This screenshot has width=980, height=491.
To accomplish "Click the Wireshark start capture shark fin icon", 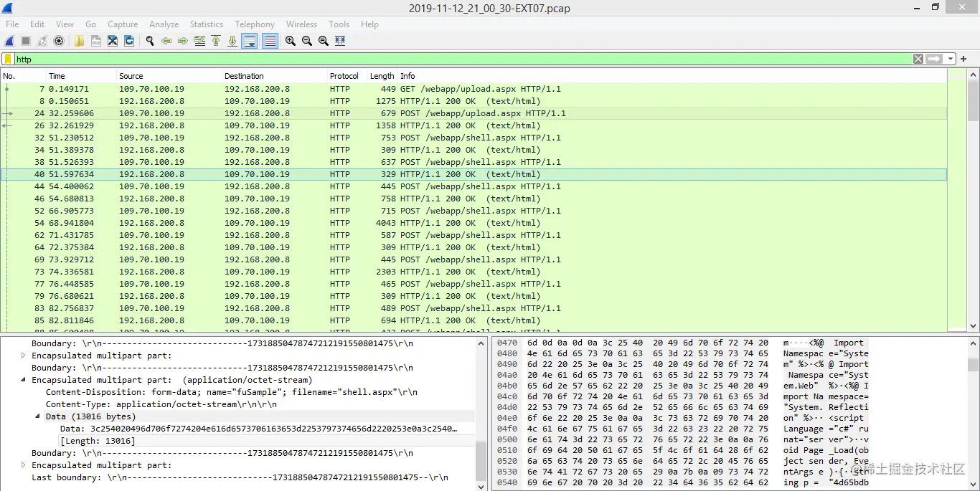I will [9, 41].
